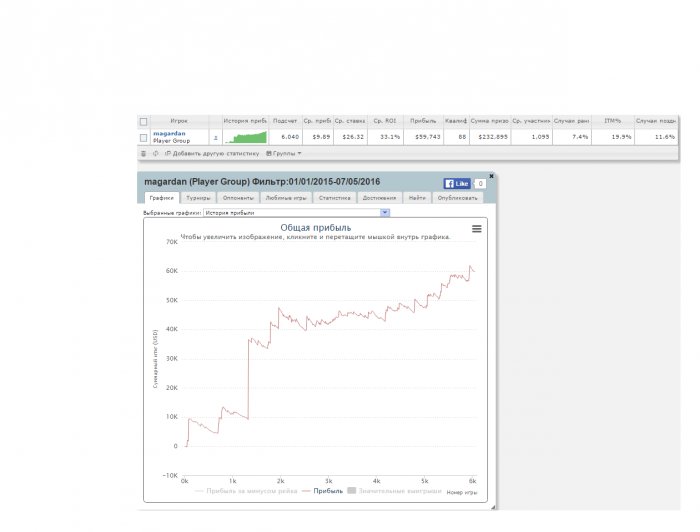Open the Группы dropdown
This screenshot has height=532, width=700.
pyautogui.click(x=283, y=153)
